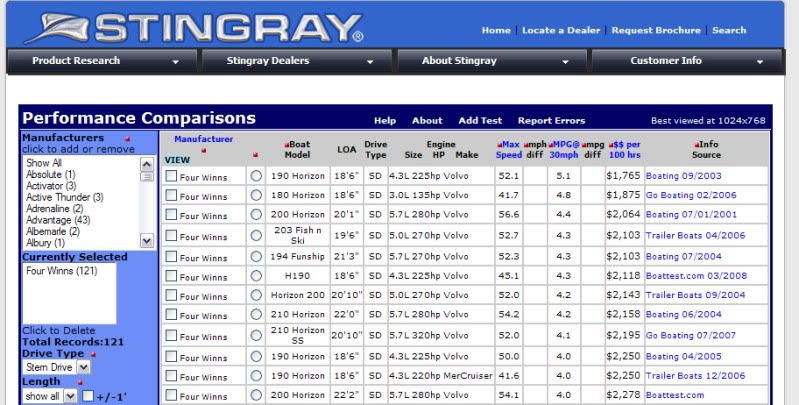Click red marker beside Info Source header
Screen dimensions: 799x405
tap(697, 145)
